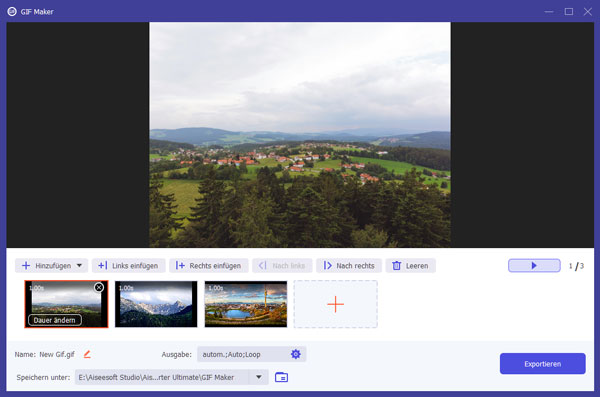Click the Ausgabe output format field
This screenshot has width=600, height=397.
(x=251, y=354)
